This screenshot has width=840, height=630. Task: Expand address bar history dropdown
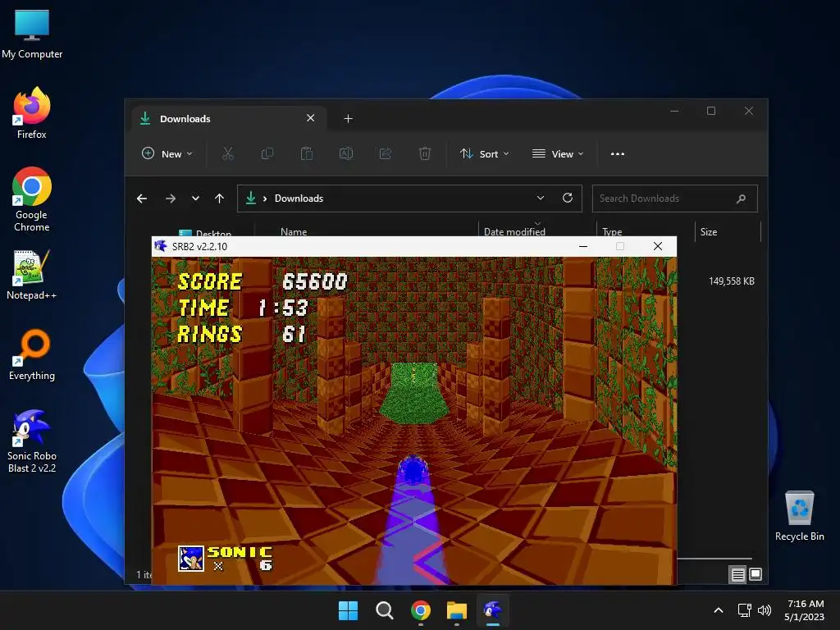click(541, 199)
